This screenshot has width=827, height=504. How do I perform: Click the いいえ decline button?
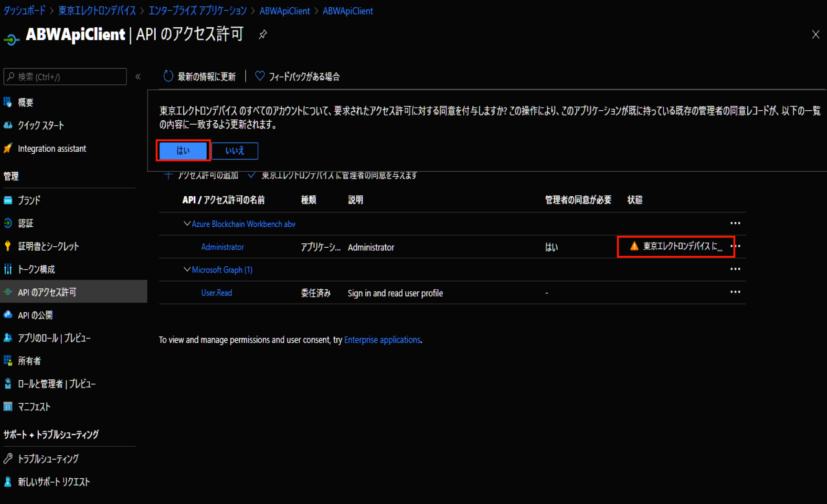point(235,151)
